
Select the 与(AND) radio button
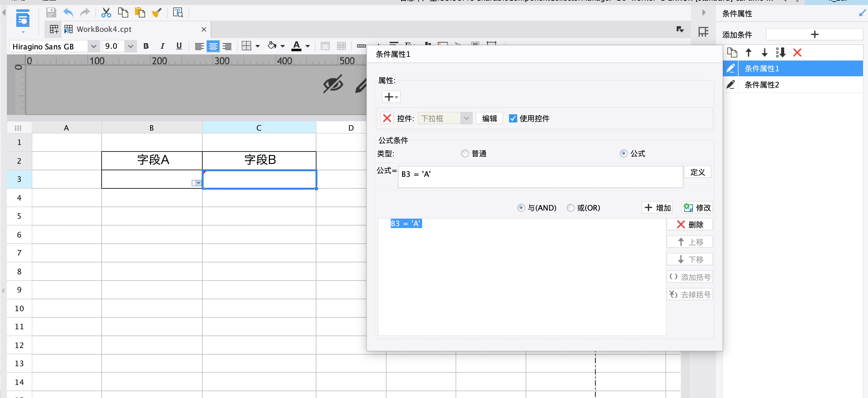(521, 208)
